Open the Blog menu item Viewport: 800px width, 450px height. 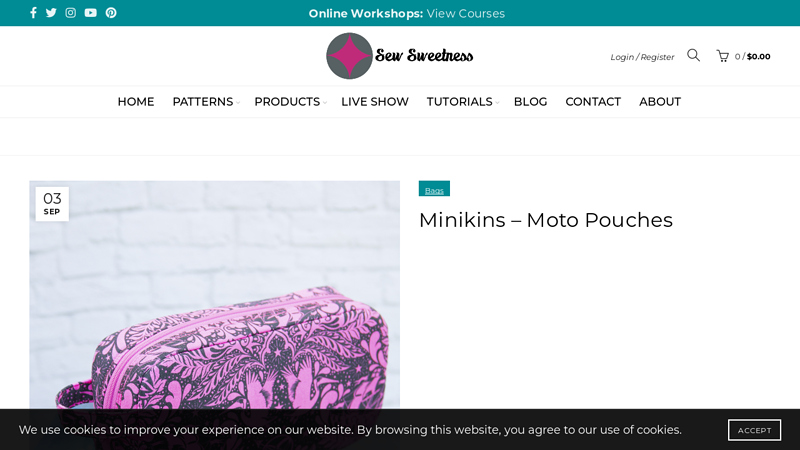530,102
